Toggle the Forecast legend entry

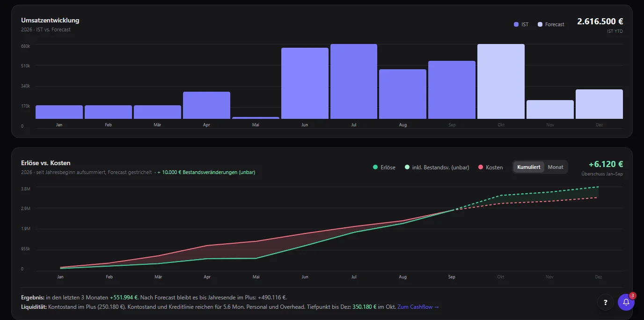[551, 24]
